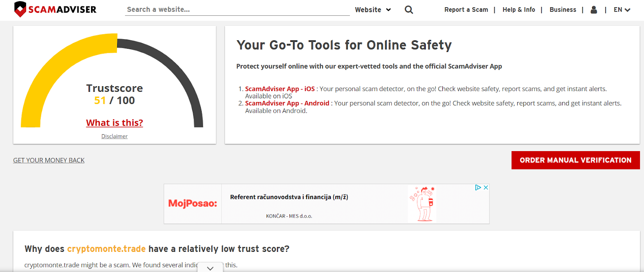Image resolution: width=644 pixels, height=272 pixels.
Task: Click the Order Manual Verification button
Action: (x=576, y=160)
